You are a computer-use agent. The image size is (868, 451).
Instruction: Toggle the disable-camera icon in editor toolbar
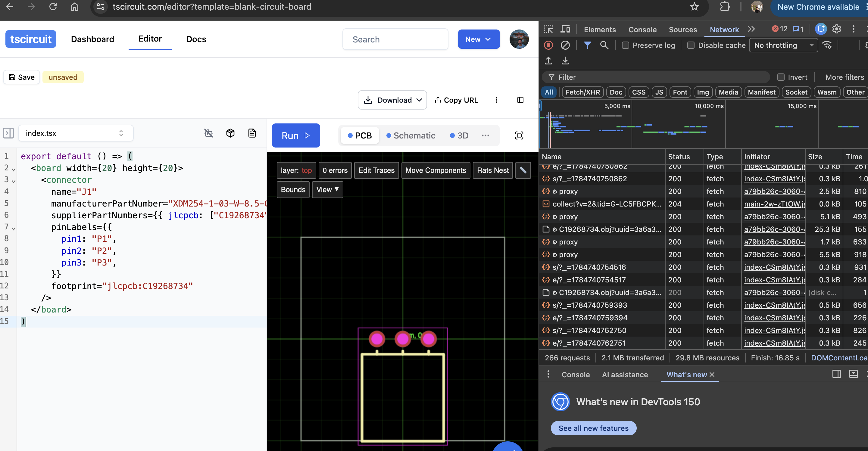[209, 133]
